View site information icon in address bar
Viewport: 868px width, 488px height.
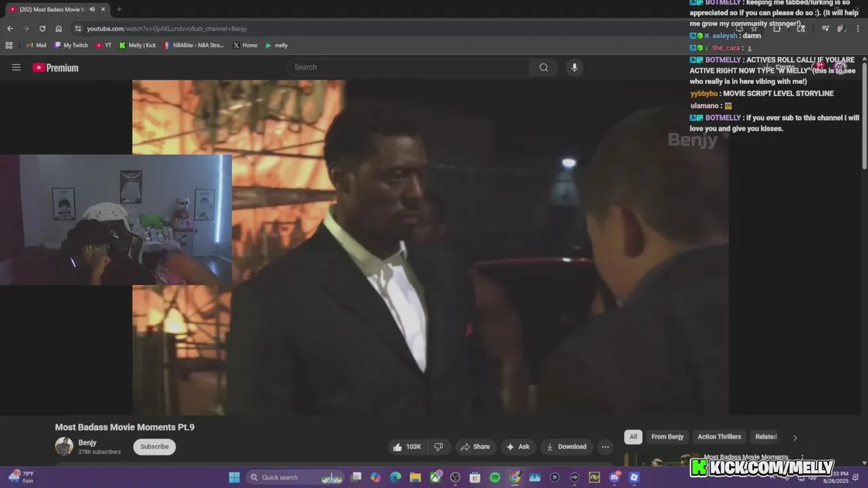pyautogui.click(x=78, y=28)
